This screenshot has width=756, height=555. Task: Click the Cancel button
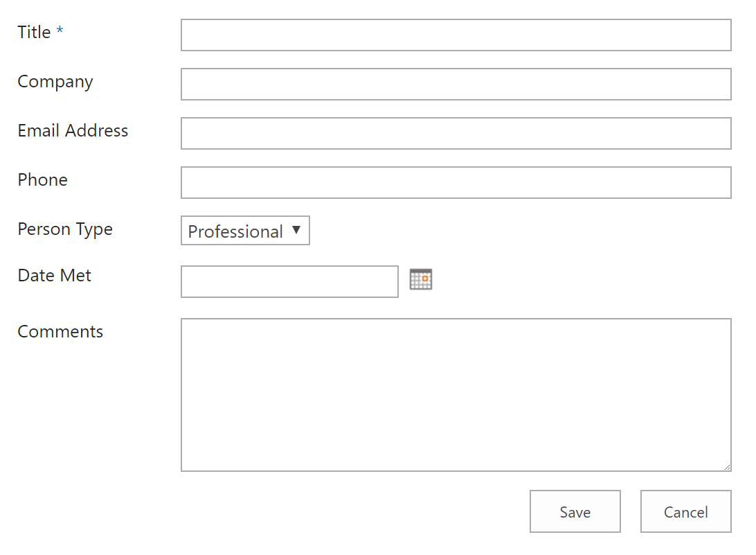(685, 511)
